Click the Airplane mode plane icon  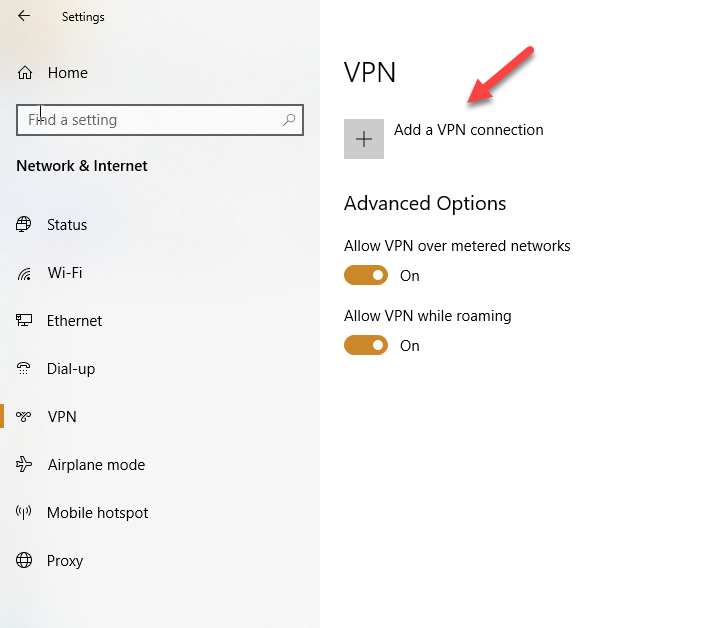coord(24,465)
